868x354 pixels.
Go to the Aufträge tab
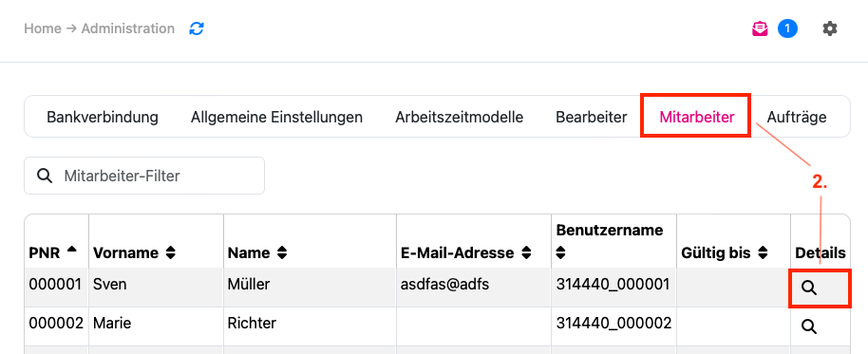tap(797, 118)
